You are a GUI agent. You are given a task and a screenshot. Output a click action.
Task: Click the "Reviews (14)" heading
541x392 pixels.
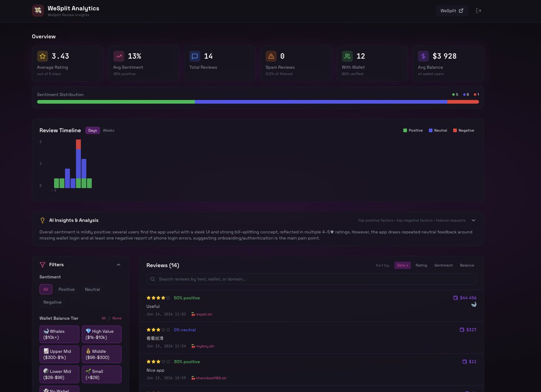[163, 265]
